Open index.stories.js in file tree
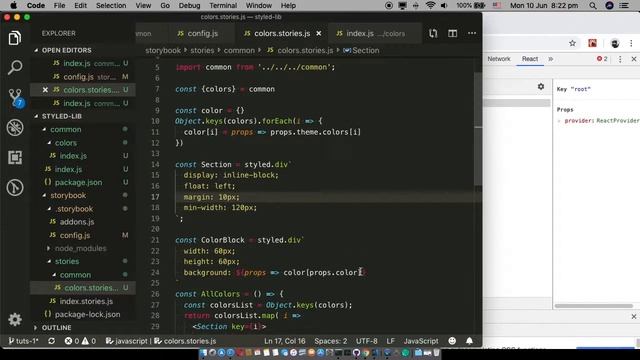The image size is (640, 360). pos(86,301)
